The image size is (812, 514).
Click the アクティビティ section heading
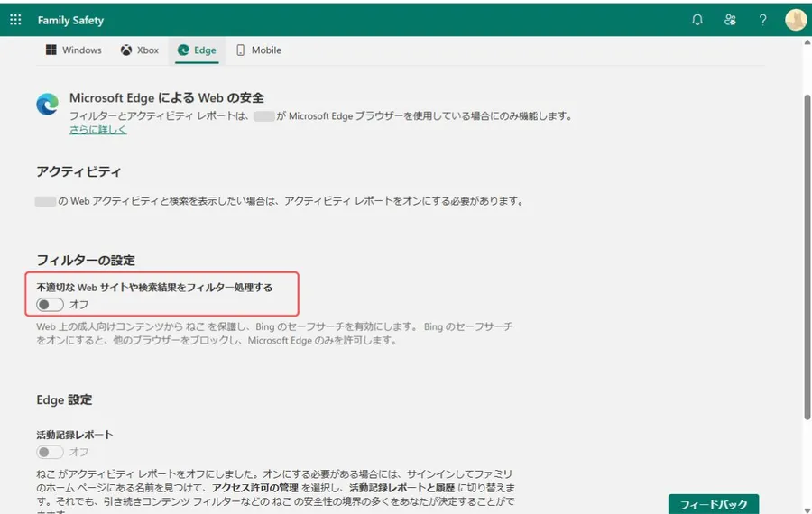tap(78, 171)
